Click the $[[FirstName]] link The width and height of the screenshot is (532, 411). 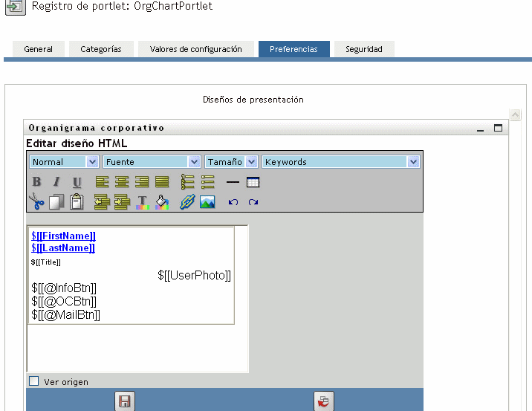click(63, 236)
